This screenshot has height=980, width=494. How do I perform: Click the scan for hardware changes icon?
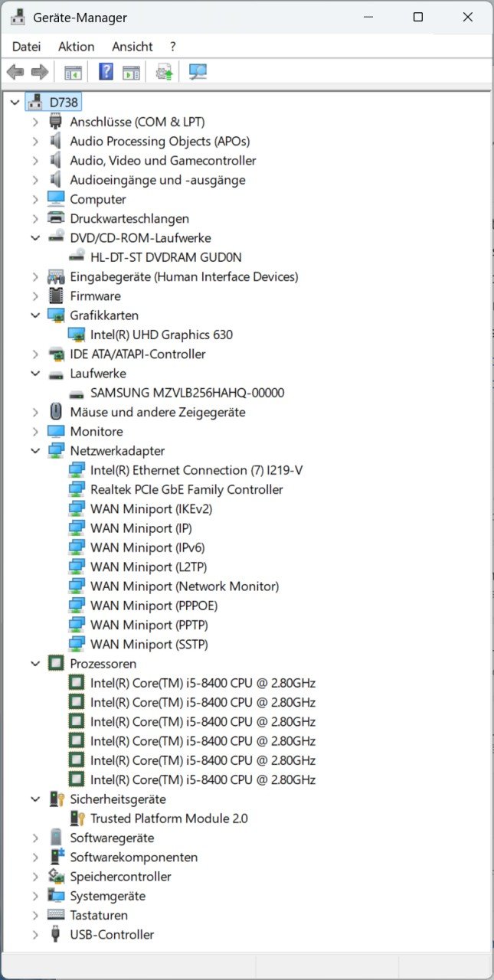[x=198, y=72]
